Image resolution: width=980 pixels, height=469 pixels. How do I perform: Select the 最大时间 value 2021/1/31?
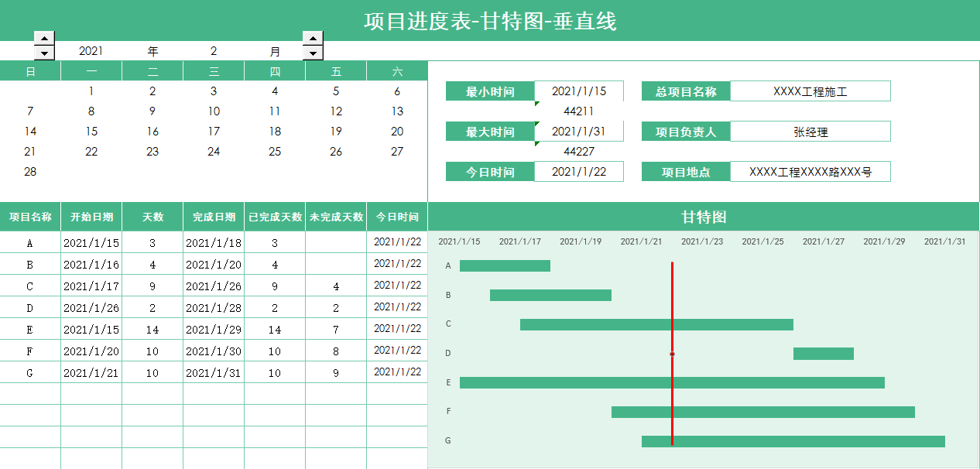tap(579, 132)
